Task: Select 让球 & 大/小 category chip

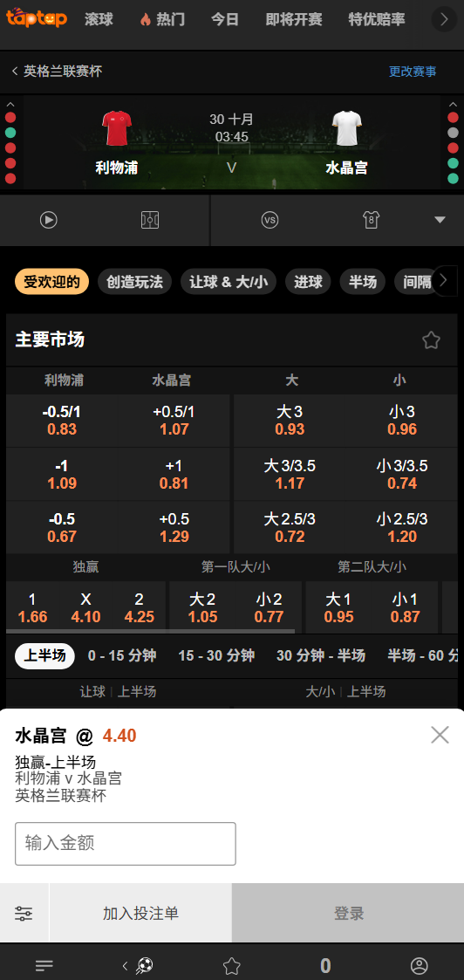Action: coord(229,282)
